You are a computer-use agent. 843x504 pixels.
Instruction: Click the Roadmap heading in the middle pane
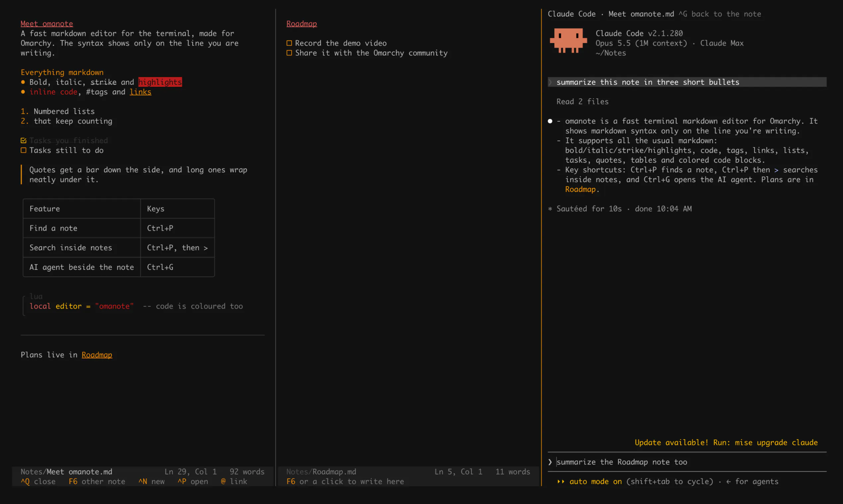click(301, 24)
